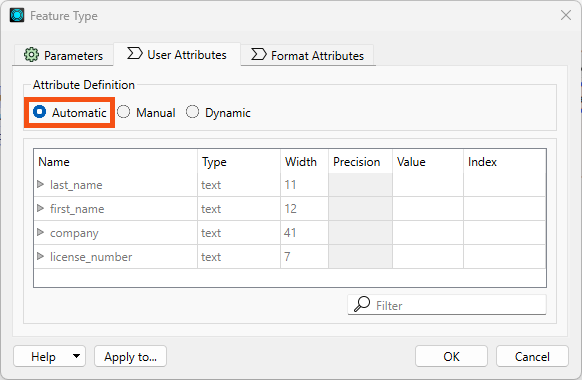Expand the first_name attribute row
582x380 pixels.
pyautogui.click(x=40, y=208)
